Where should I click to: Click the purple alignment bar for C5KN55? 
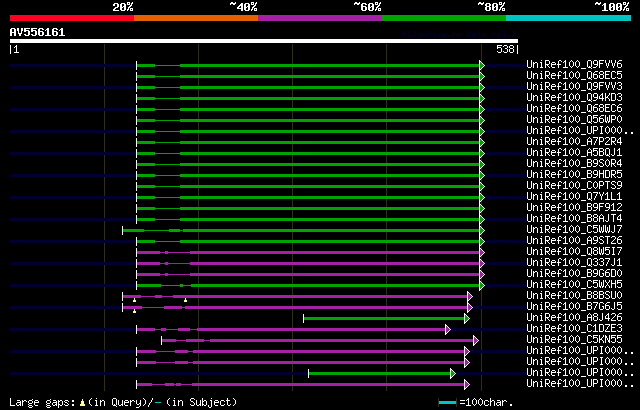click(318, 341)
